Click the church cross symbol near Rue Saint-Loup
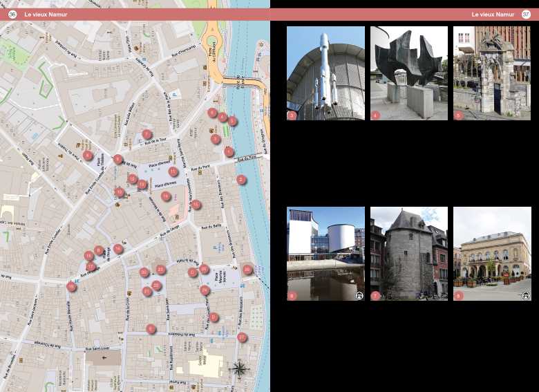 pos(104,357)
